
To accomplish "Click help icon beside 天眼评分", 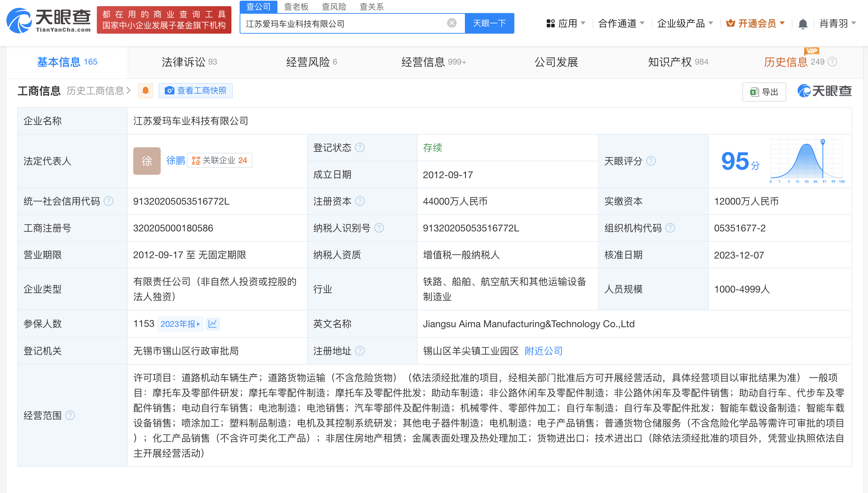I will (651, 161).
